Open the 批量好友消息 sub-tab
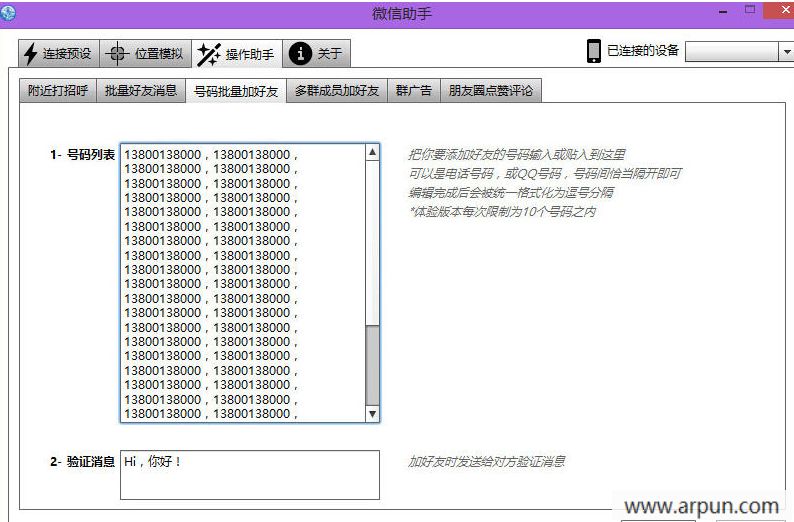794x522 pixels. pyautogui.click(x=141, y=91)
